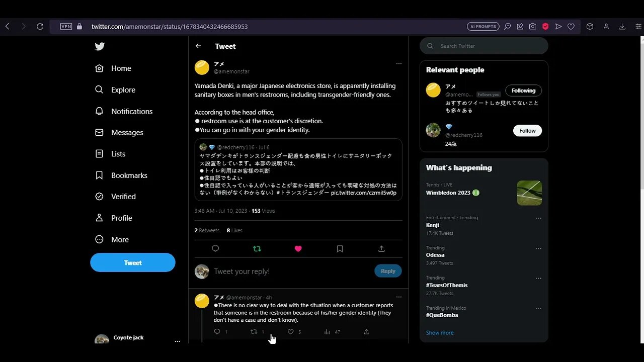Open options for the Odessa trend
This screenshot has width=644, height=362.
tap(538, 248)
